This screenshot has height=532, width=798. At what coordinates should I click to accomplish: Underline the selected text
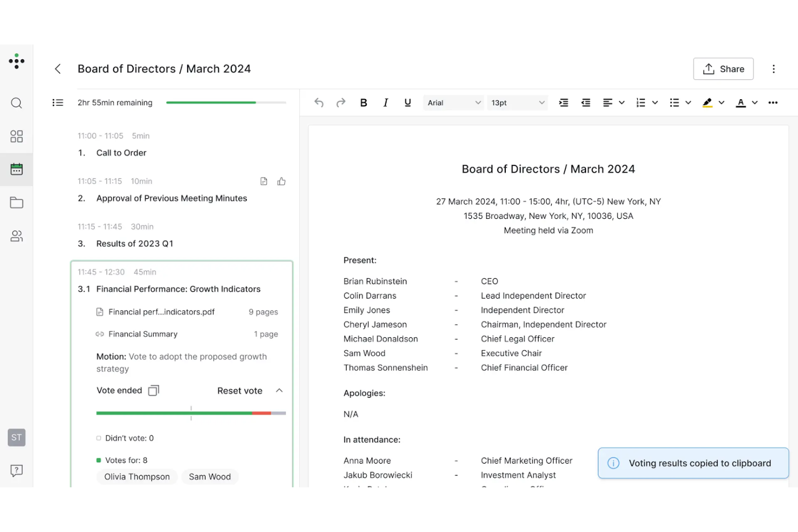point(408,102)
